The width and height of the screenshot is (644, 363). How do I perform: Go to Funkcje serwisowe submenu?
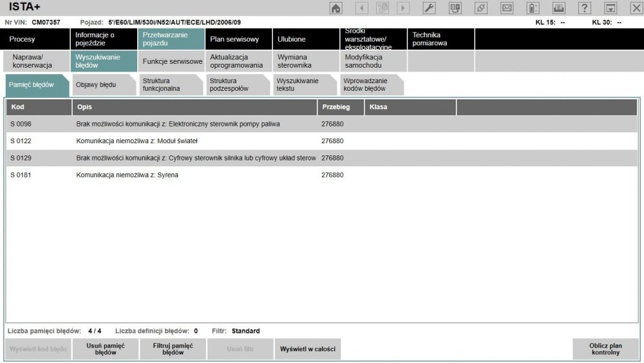172,62
